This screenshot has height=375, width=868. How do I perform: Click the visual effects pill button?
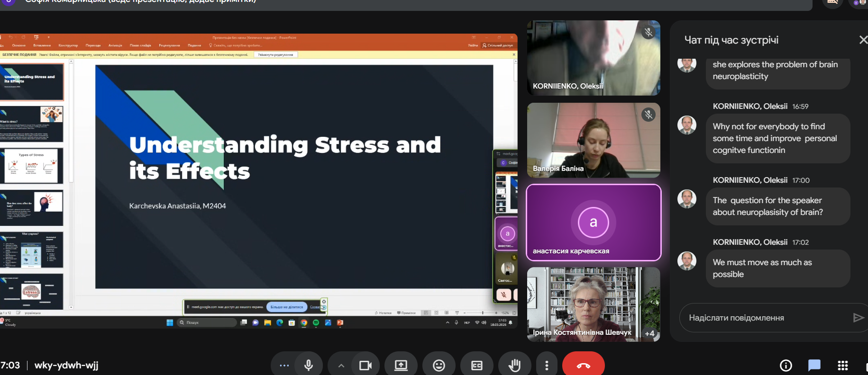tap(284, 365)
